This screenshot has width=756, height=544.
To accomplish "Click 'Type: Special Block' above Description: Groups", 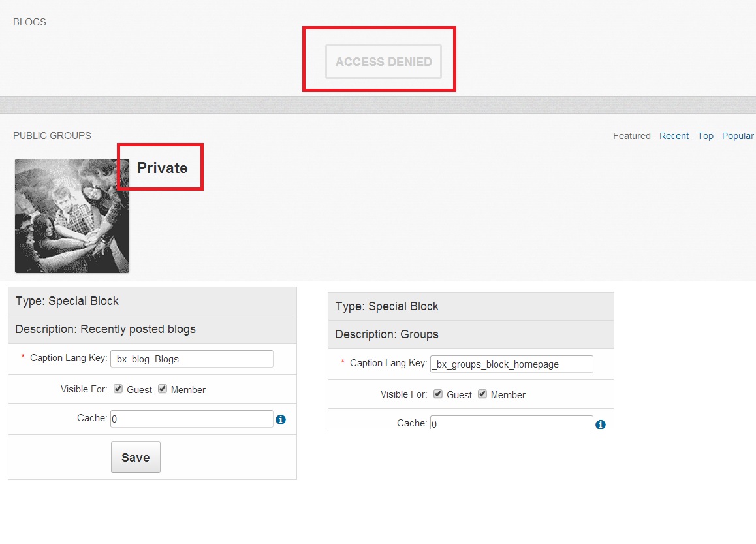I will point(386,306).
